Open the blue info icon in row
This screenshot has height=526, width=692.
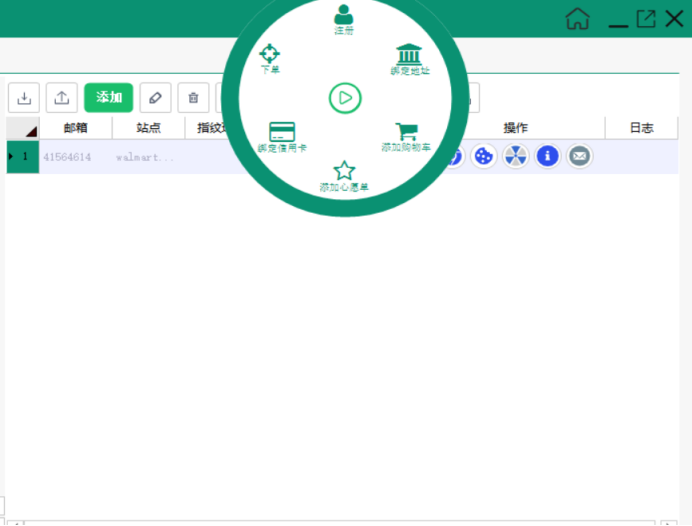tap(547, 156)
